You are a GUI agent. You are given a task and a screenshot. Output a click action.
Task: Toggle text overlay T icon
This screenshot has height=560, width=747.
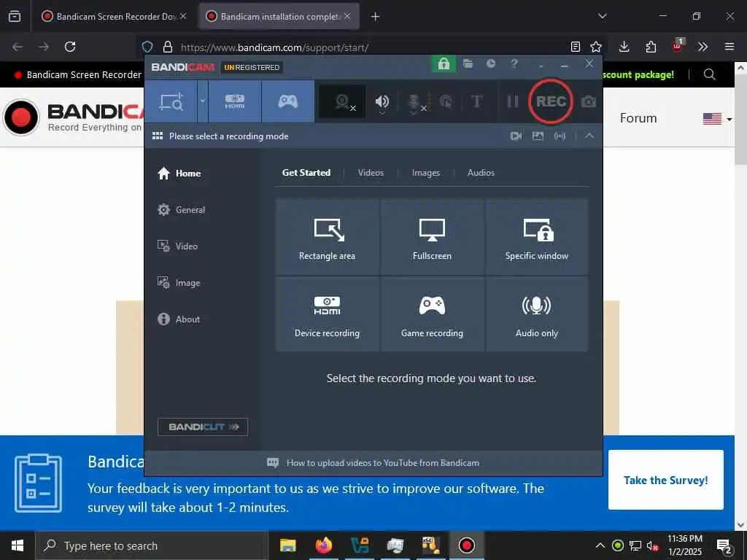[x=476, y=101]
